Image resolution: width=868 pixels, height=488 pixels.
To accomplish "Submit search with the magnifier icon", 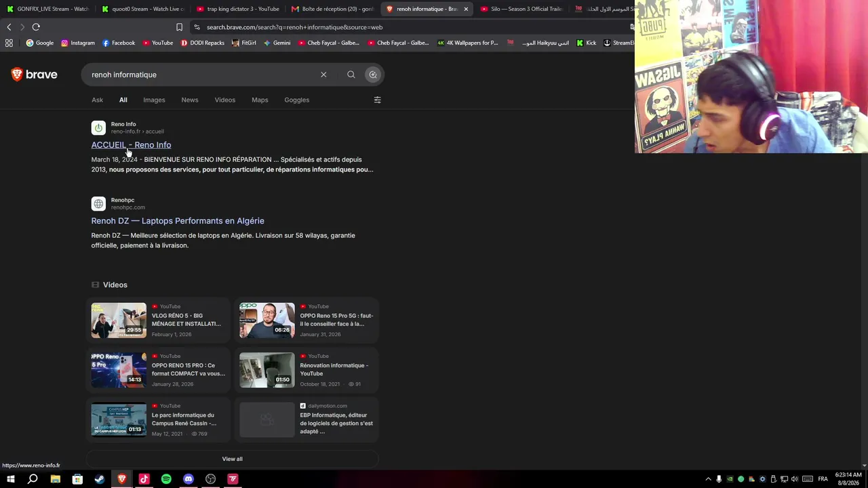I will tap(351, 75).
